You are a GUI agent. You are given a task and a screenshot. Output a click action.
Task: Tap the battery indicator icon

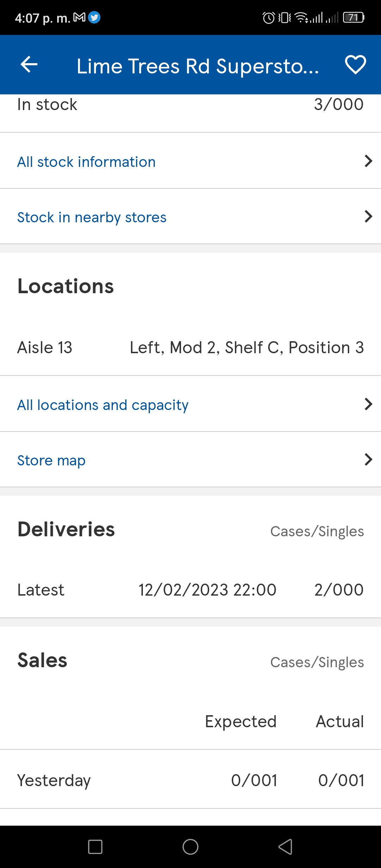click(354, 17)
